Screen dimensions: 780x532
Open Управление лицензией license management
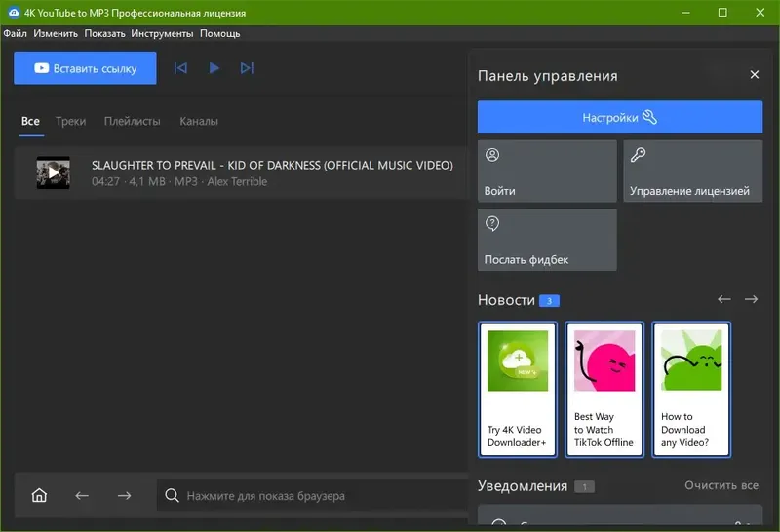point(693,171)
